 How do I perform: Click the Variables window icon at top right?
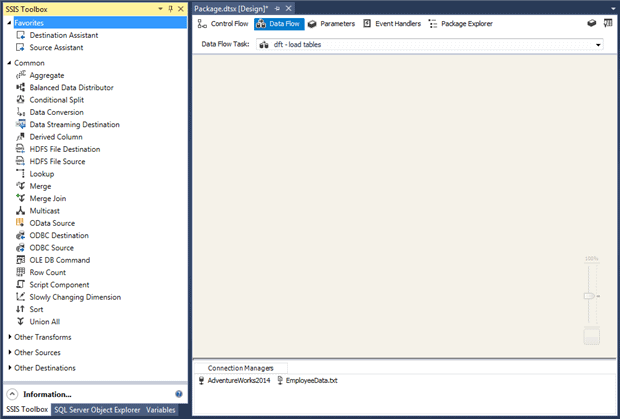pyautogui.click(x=608, y=23)
